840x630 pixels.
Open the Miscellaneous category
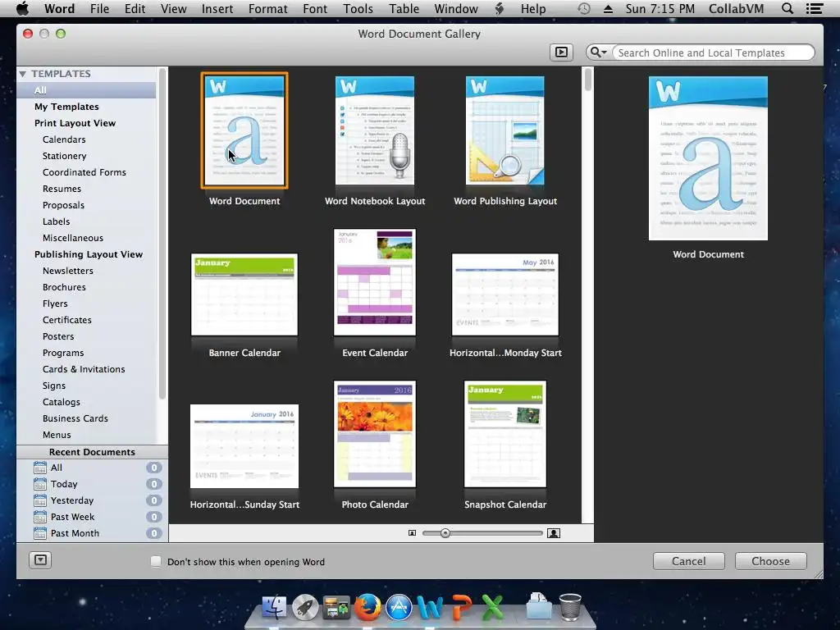pos(73,238)
